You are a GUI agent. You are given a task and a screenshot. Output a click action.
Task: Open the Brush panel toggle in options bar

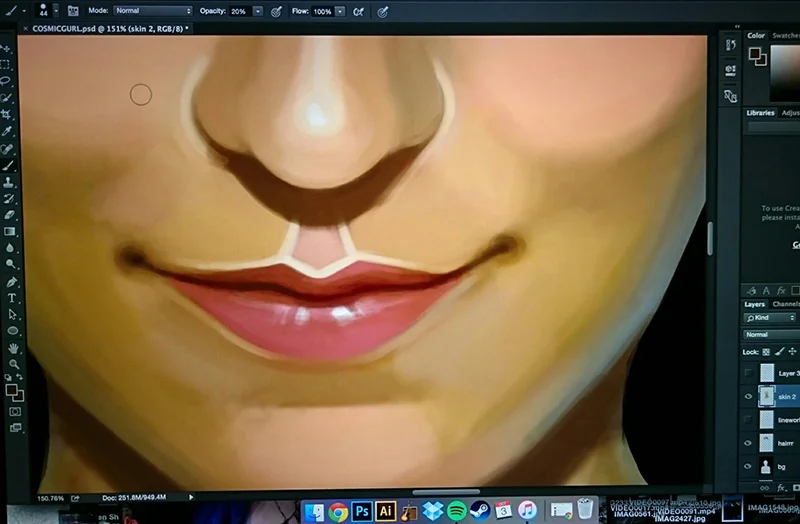point(73,11)
